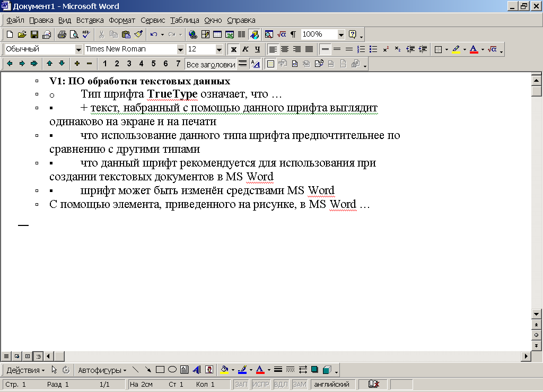Image resolution: width=543 pixels, height=392 pixels.
Task: Open print preview
Action: coord(74,34)
